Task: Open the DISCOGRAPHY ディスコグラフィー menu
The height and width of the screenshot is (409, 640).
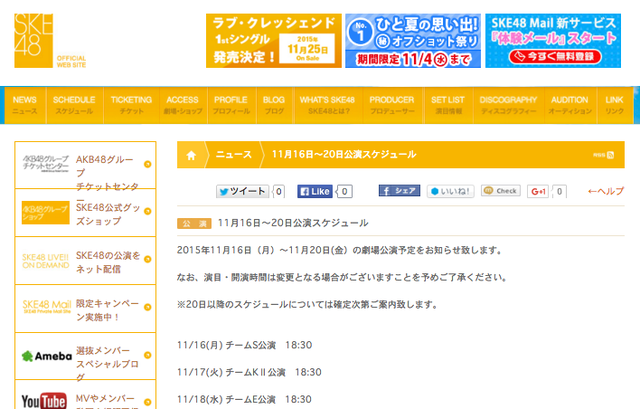Action: 509,105
